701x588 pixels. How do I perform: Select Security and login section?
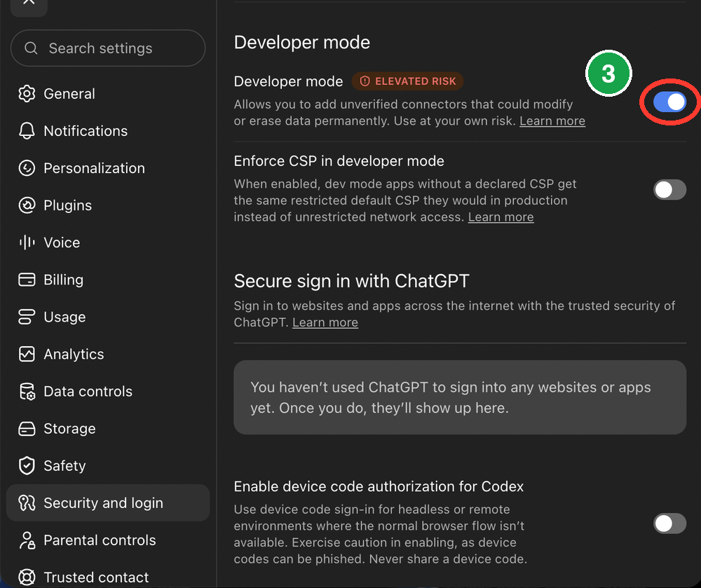108,502
